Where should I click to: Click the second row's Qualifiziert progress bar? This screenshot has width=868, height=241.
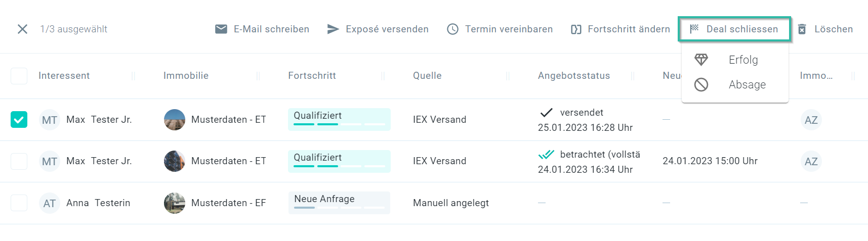coord(339,161)
